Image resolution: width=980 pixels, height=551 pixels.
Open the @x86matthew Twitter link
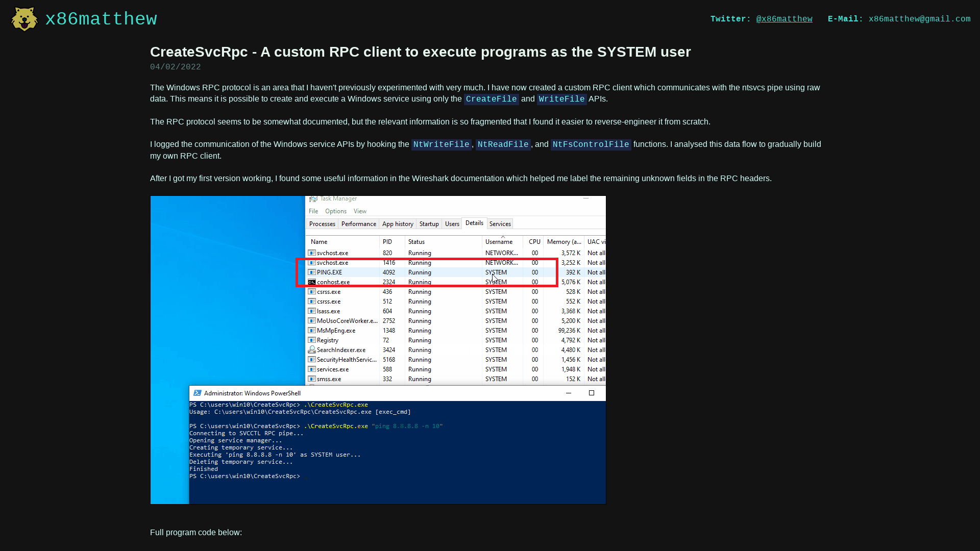[x=784, y=19]
